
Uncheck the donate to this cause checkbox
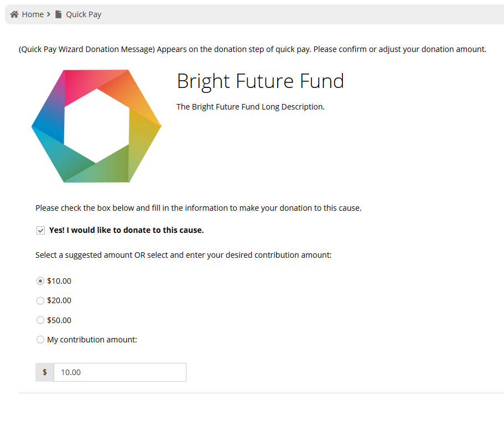click(x=40, y=230)
